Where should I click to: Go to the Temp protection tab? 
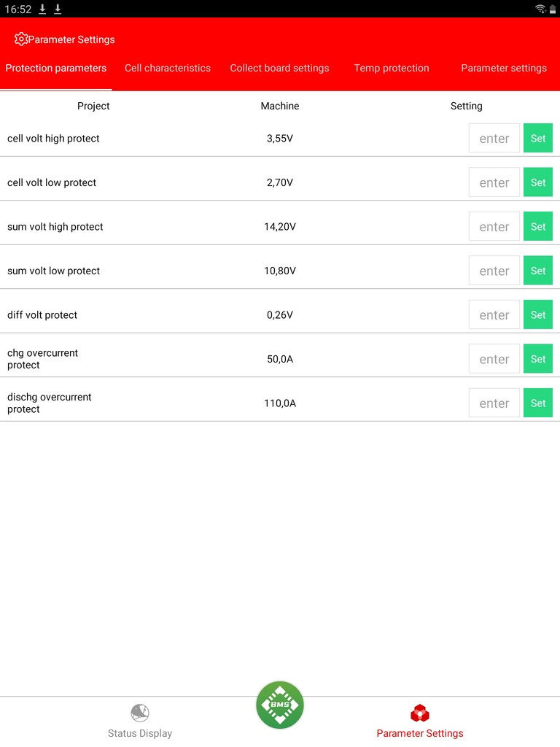pyautogui.click(x=392, y=68)
